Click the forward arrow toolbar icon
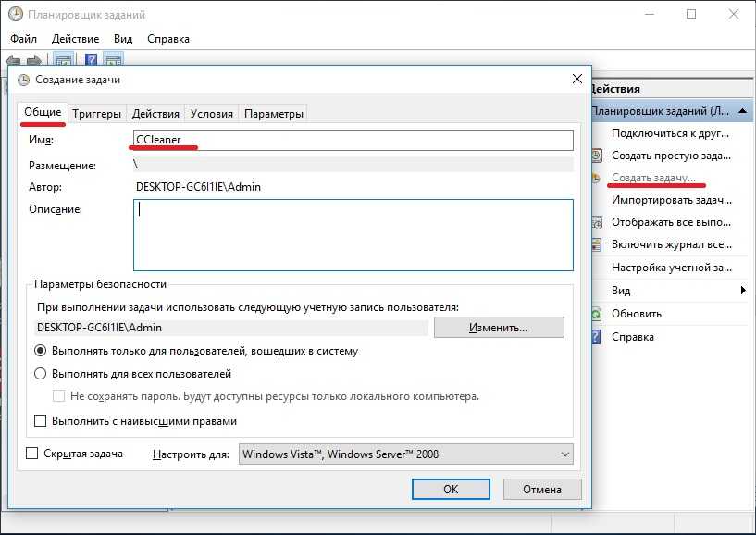 point(33,60)
